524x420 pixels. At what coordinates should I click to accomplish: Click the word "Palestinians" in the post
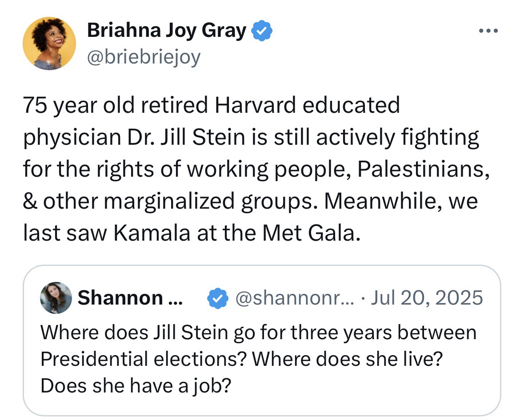pos(424,169)
